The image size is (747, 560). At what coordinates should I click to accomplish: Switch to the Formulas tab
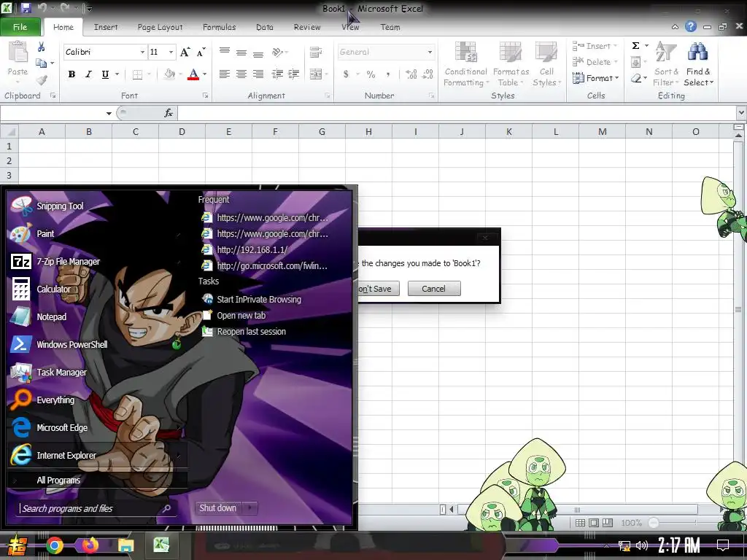[x=219, y=27]
